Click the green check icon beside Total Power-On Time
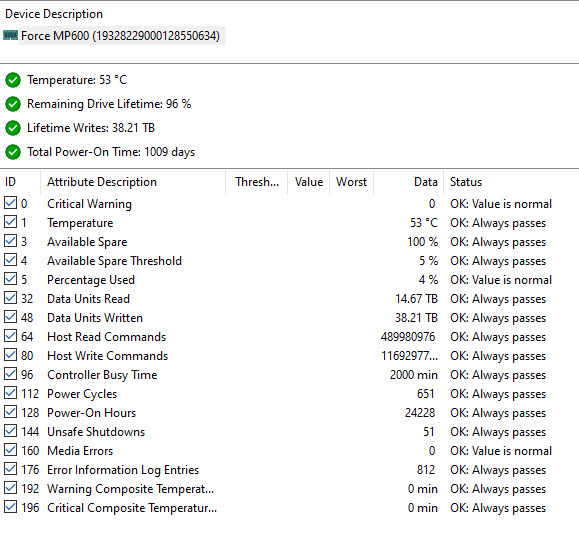This screenshot has width=579, height=545. (x=13, y=152)
